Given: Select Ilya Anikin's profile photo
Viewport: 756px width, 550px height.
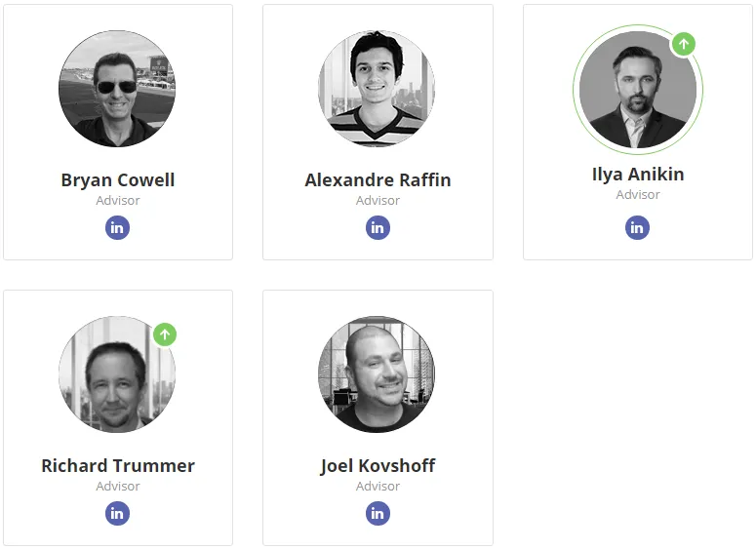Looking at the screenshot, I should click(638, 90).
